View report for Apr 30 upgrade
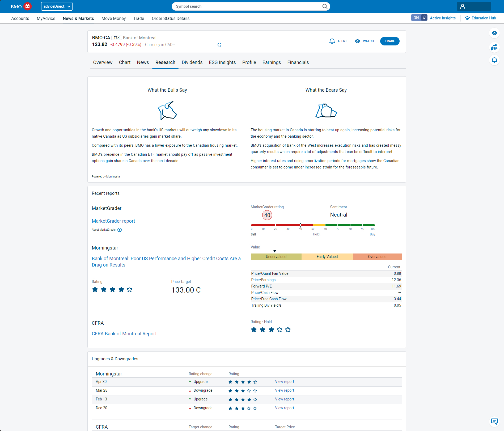This screenshot has width=504, height=431. [x=284, y=382]
